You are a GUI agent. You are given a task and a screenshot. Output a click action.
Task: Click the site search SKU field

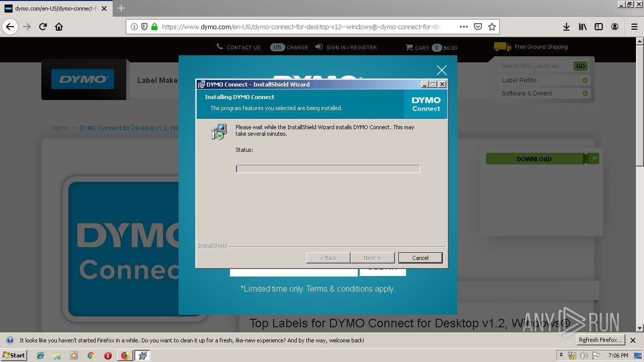(x=534, y=66)
